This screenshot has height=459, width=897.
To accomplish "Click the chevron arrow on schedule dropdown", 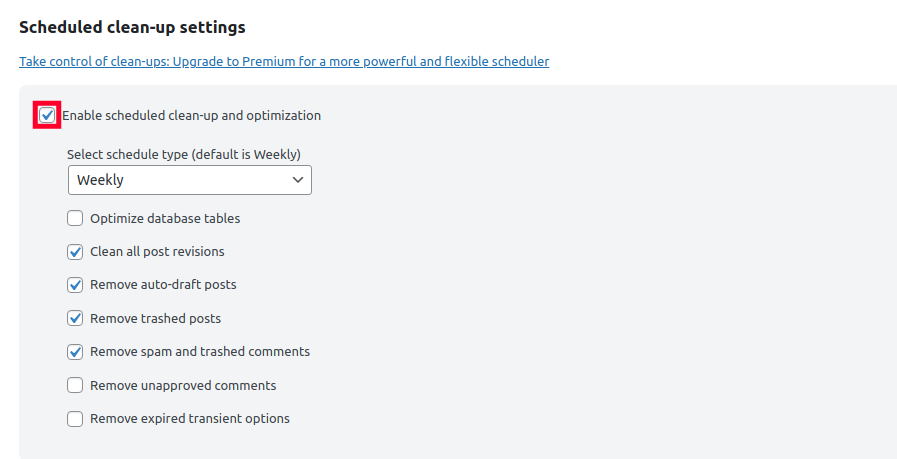I will pyautogui.click(x=297, y=180).
